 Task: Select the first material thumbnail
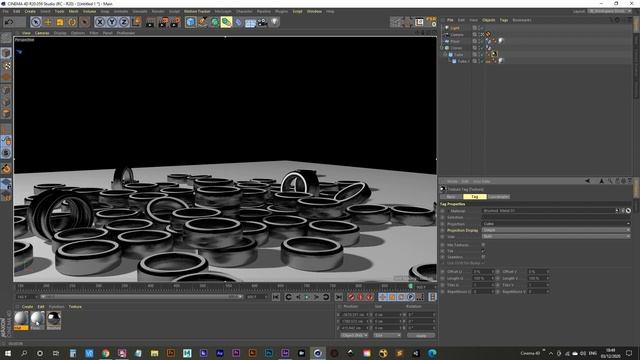click(21, 319)
